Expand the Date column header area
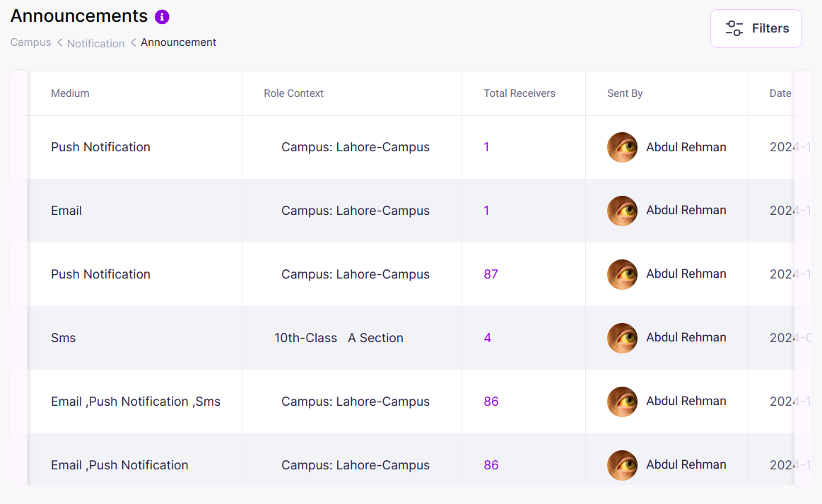This screenshot has height=504, width=822. click(x=780, y=93)
